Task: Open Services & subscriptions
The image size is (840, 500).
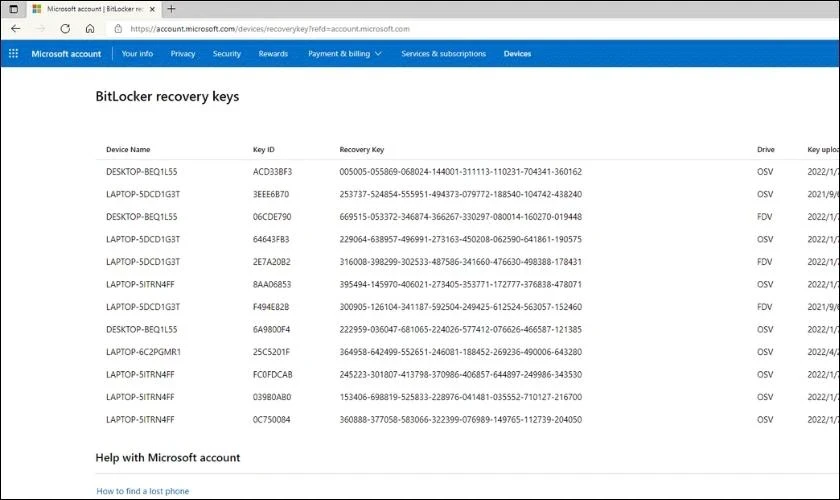Action: [444, 54]
